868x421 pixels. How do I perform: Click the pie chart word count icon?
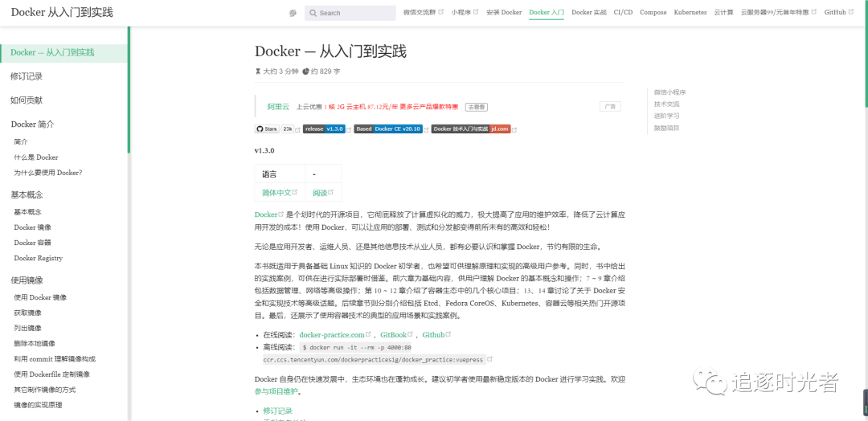(x=305, y=72)
